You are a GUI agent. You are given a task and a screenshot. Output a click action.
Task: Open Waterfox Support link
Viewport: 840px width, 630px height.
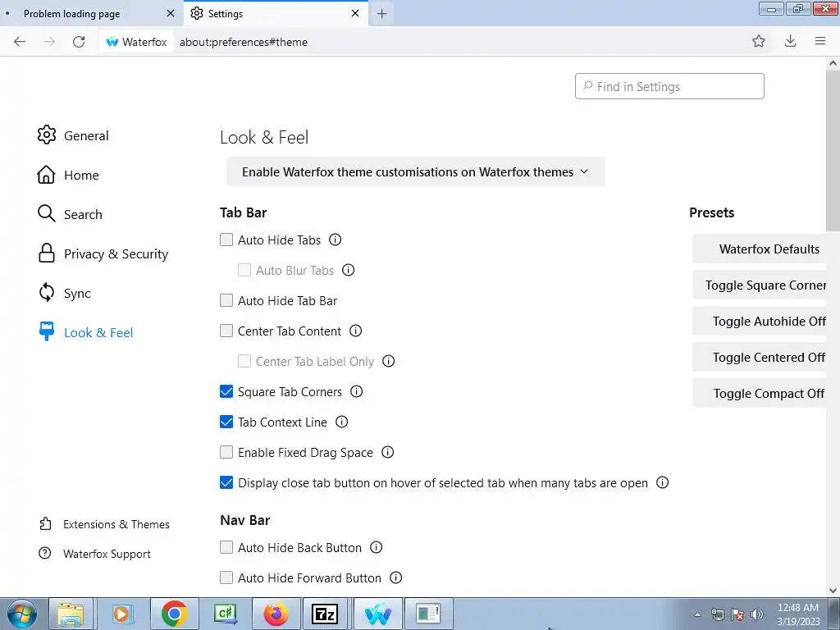pos(95,554)
